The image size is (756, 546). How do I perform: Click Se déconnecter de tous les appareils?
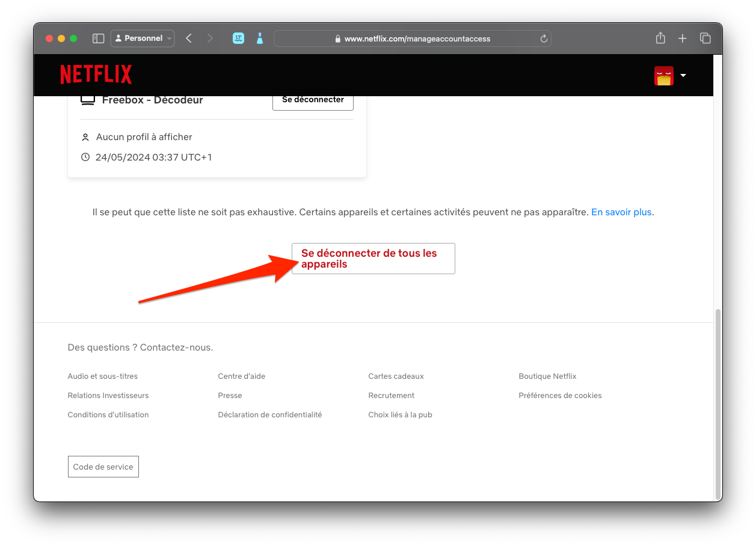coord(373,259)
